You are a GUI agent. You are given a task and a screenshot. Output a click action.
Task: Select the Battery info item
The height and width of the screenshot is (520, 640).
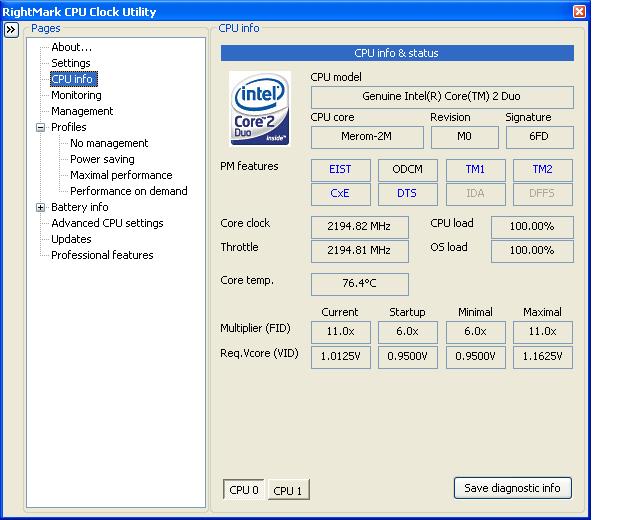80,207
